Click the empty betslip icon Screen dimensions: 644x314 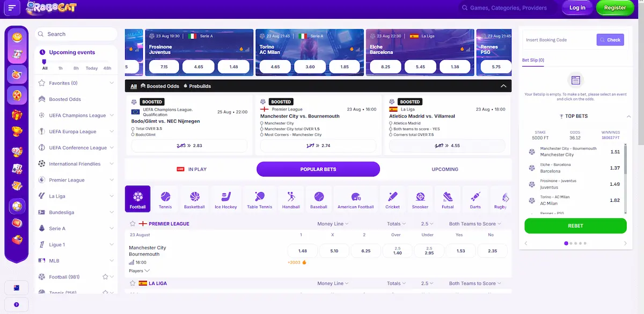575,81
